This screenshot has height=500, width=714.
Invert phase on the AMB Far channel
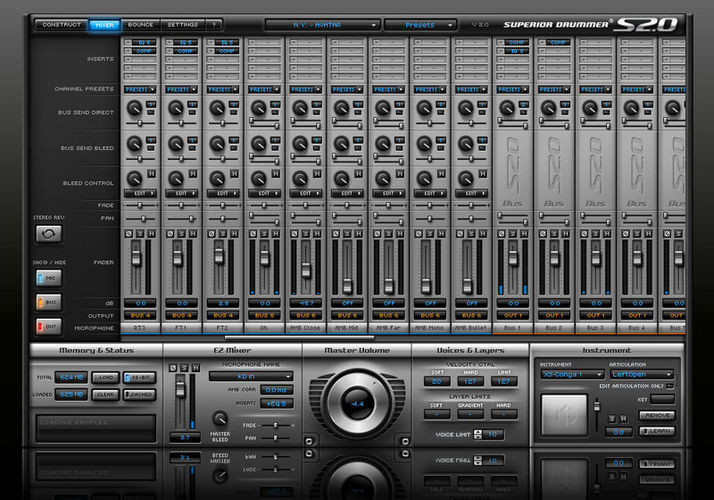377,234
